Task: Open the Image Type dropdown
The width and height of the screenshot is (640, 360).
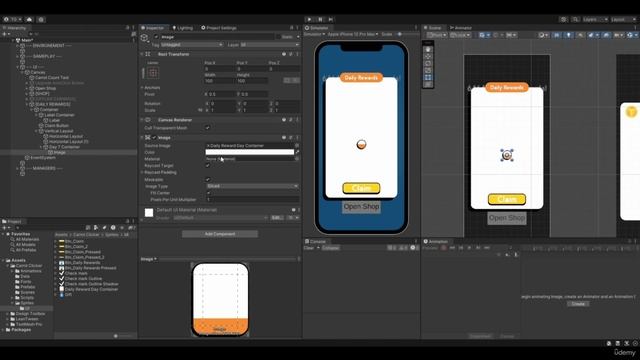Action: pyautogui.click(x=252, y=186)
